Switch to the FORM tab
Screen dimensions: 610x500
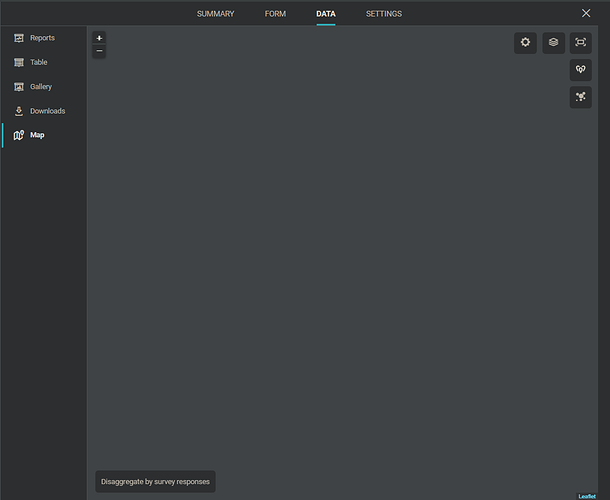point(275,14)
